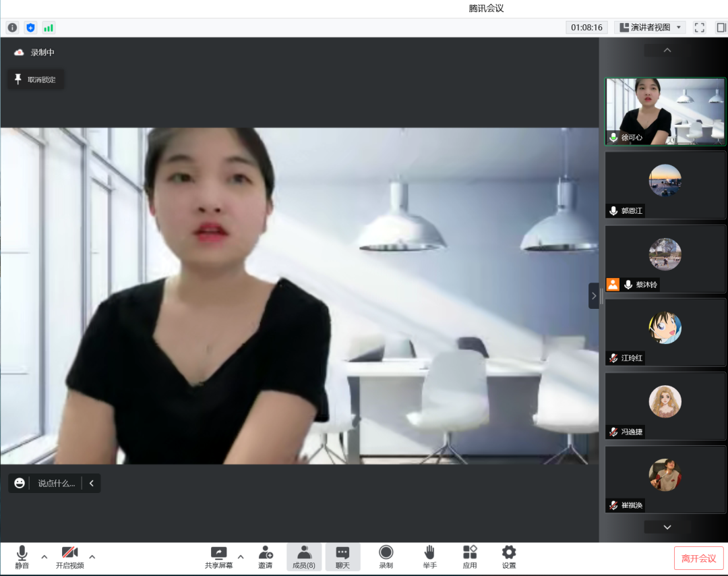The width and height of the screenshot is (728, 576).
Task: Open the Apps (应用) icon
Action: tap(470, 557)
